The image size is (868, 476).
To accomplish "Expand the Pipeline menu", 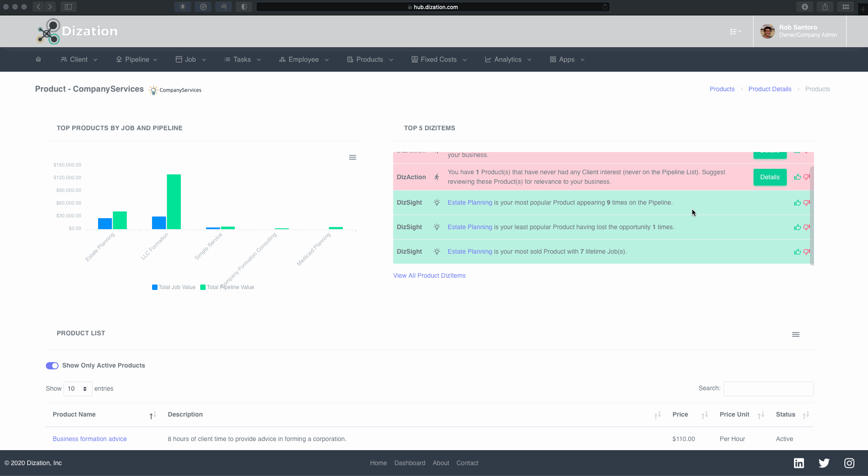I will tap(137, 59).
